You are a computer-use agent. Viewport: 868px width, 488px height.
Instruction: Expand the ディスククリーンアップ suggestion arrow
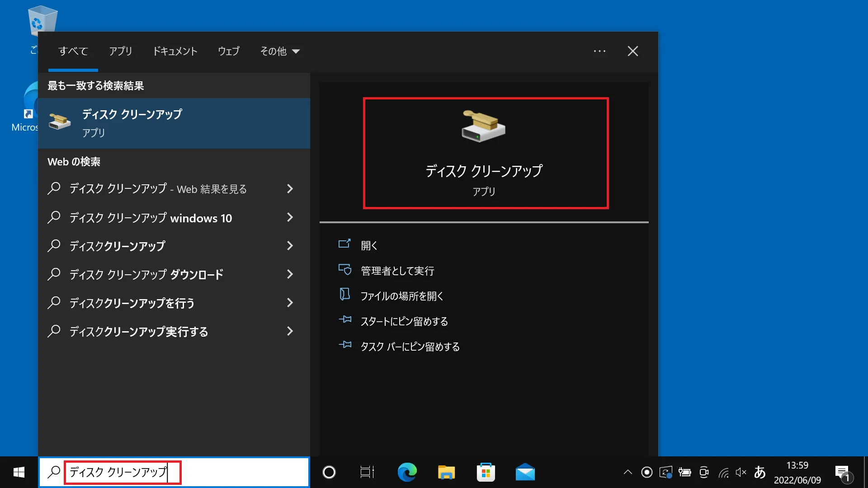point(290,246)
